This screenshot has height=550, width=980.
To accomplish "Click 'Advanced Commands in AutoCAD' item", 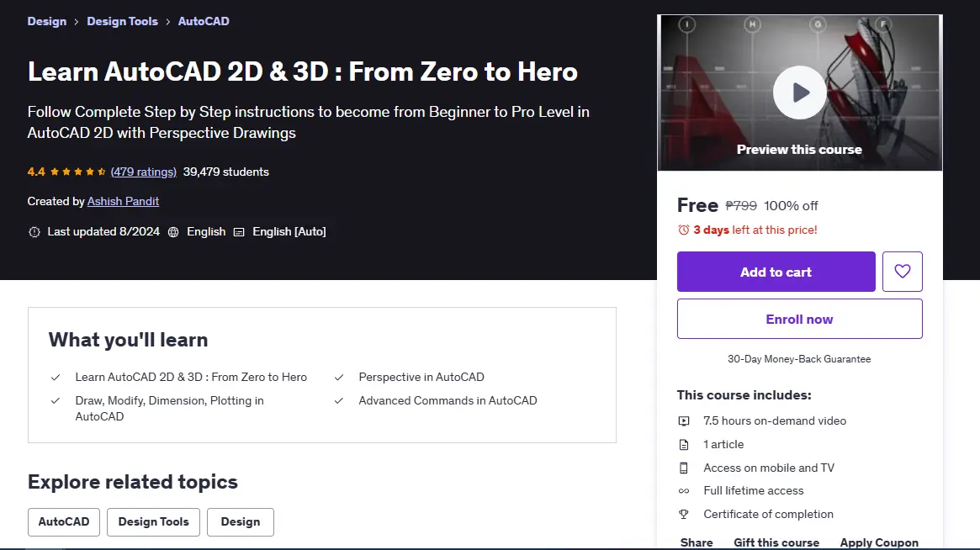I will coord(448,400).
